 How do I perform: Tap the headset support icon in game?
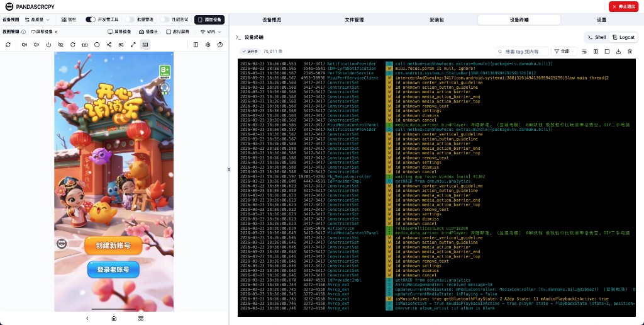click(x=165, y=88)
